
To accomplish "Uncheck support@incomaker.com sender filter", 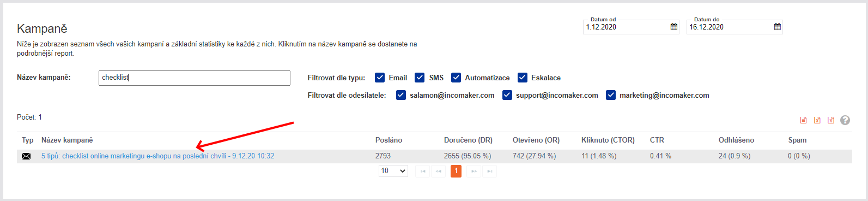I will (507, 95).
